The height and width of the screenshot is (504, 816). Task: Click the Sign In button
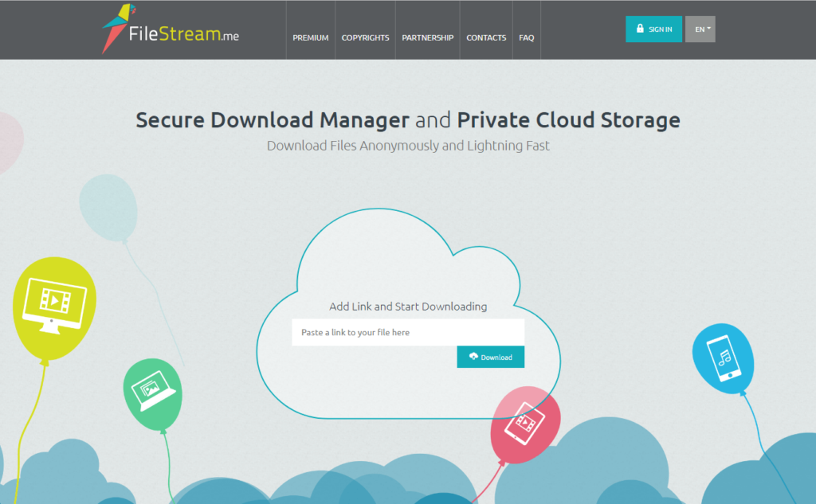653,29
